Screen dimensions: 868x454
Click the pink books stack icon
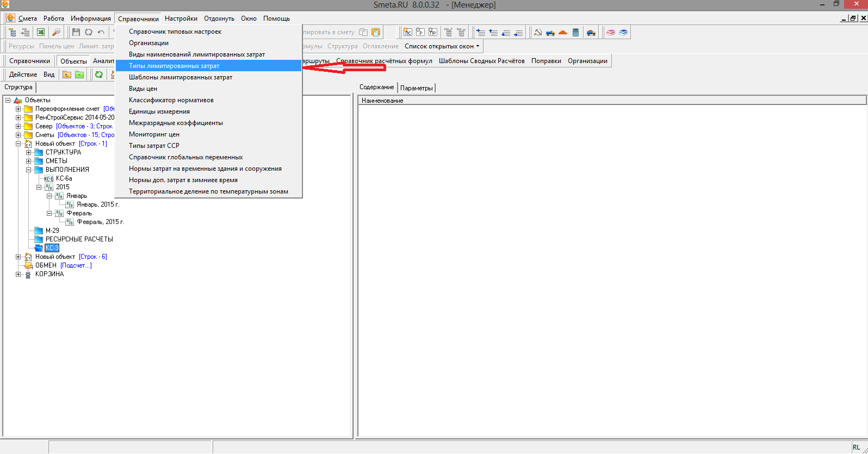pyautogui.click(x=611, y=33)
